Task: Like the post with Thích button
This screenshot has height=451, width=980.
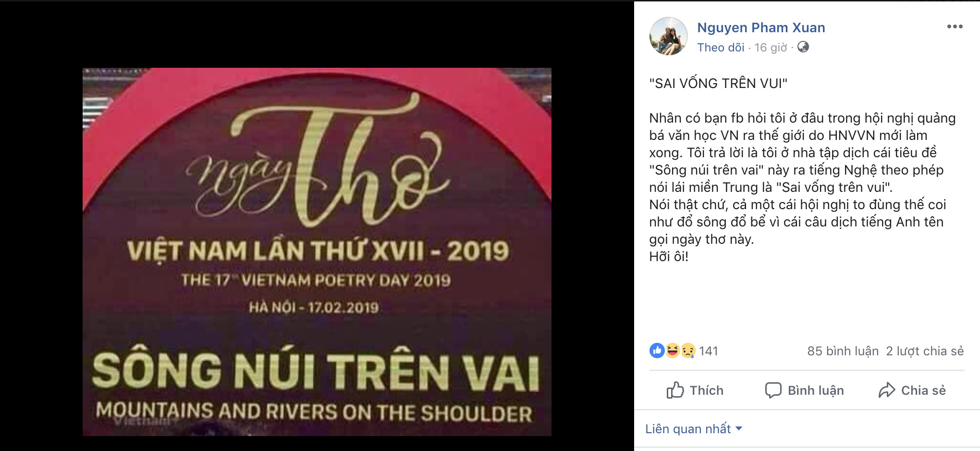Action: coord(695,390)
